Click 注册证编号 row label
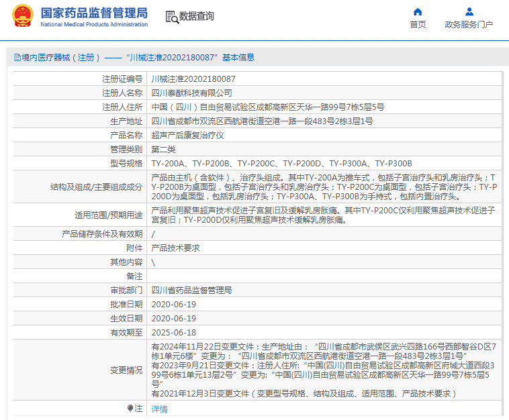This screenshot has height=420, width=509. pos(122,78)
